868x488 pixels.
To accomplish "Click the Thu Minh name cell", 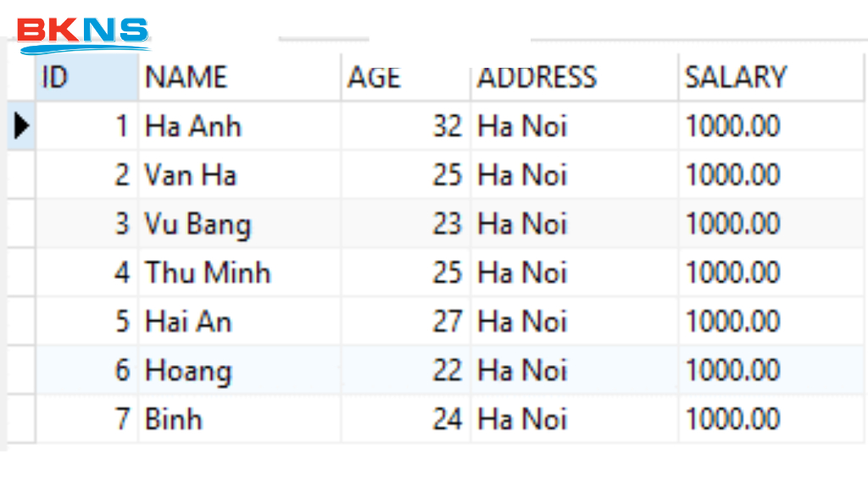I will (x=238, y=273).
